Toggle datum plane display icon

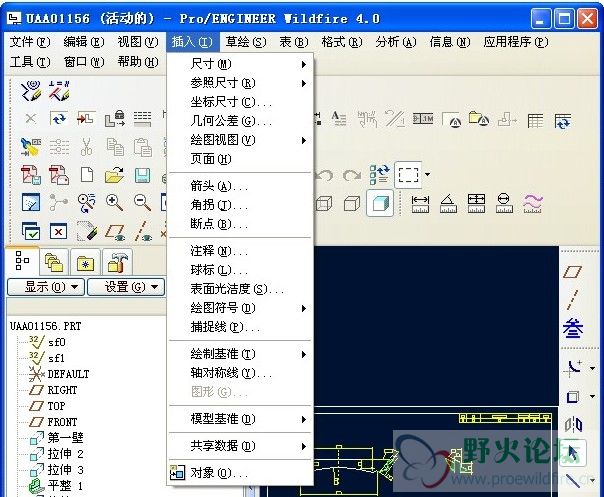click(x=115, y=232)
